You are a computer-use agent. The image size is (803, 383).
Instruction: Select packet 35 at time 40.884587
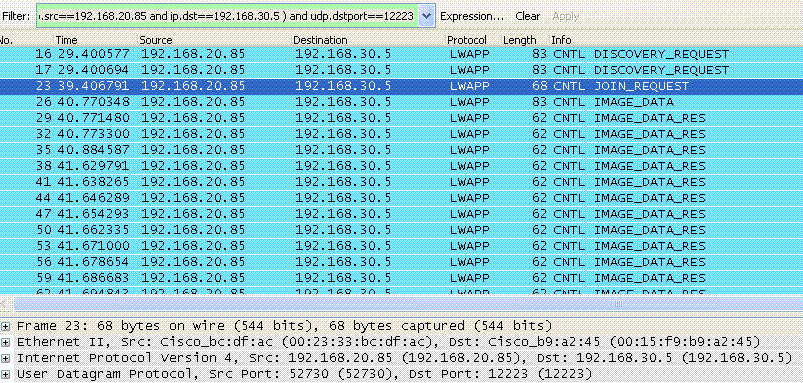pos(402,150)
